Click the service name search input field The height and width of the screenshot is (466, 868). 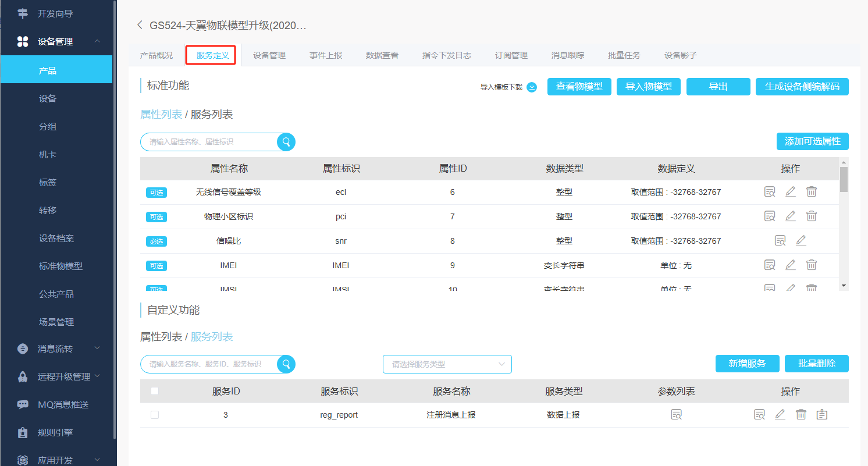point(209,364)
